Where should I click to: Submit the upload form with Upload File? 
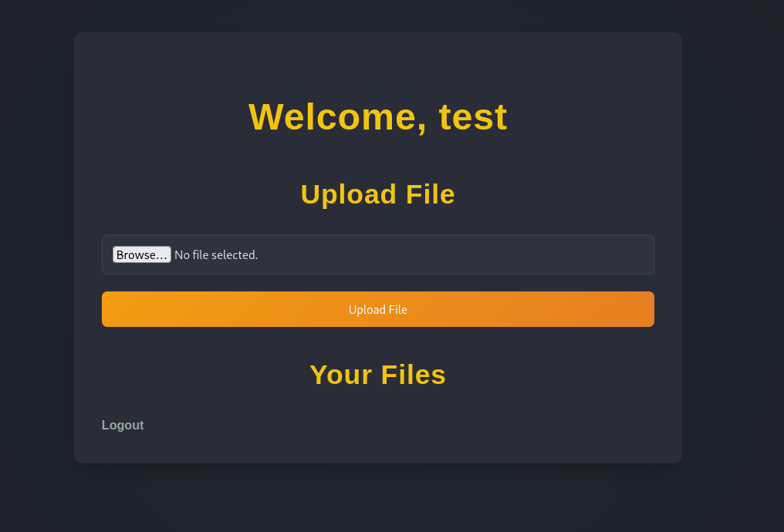pos(377,309)
